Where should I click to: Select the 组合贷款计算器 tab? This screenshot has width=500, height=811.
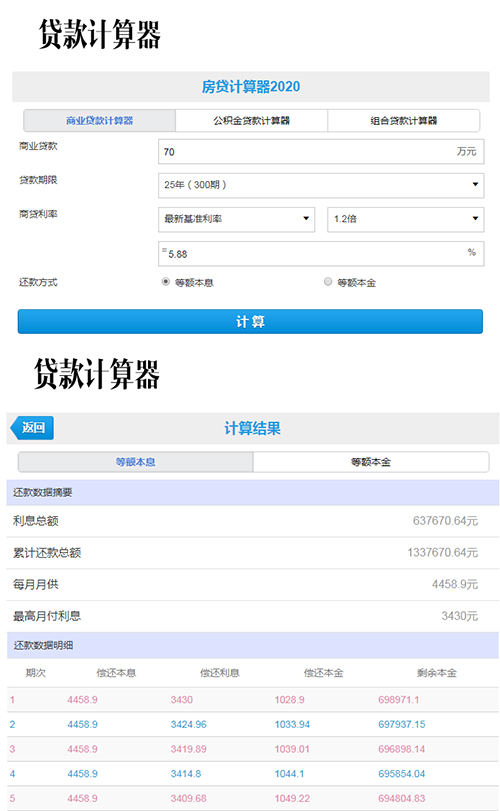tap(404, 121)
